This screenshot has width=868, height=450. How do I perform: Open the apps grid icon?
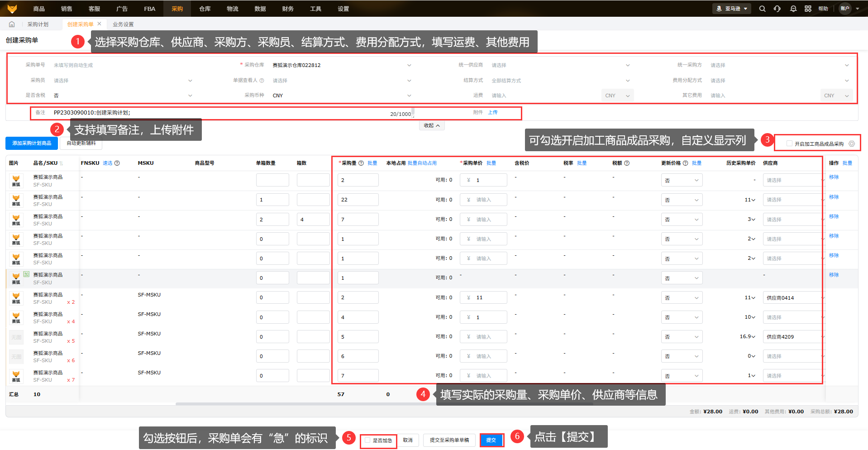point(808,9)
